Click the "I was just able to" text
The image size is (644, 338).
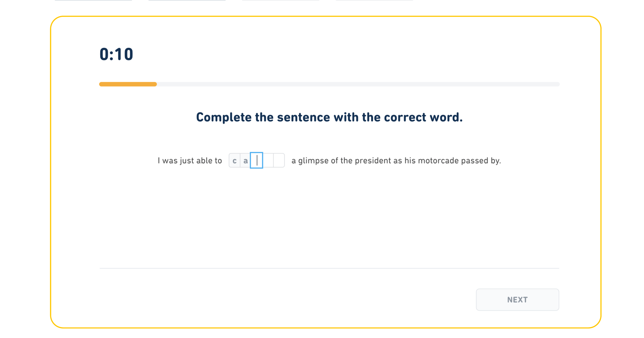pyautogui.click(x=190, y=161)
